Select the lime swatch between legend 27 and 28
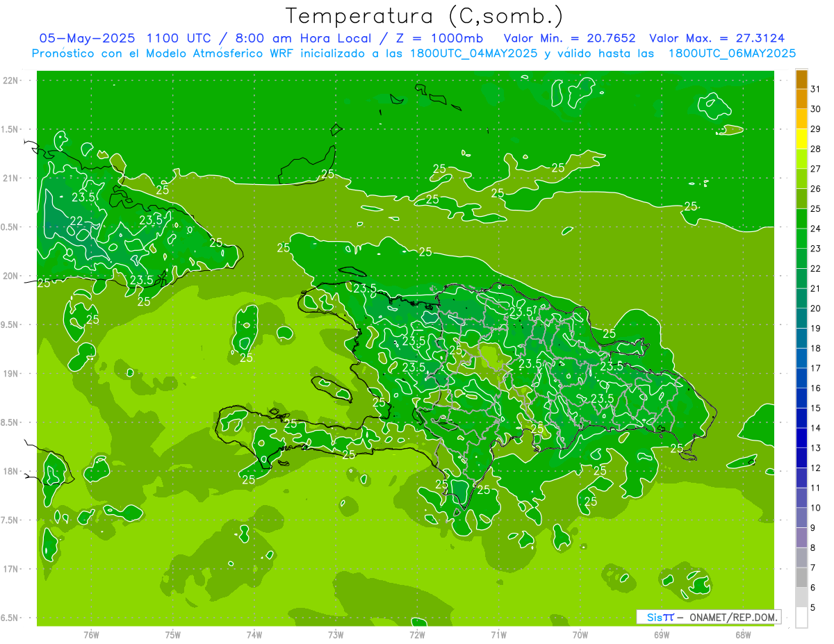Image resolution: width=834 pixels, height=644 pixels. [x=801, y=158]
